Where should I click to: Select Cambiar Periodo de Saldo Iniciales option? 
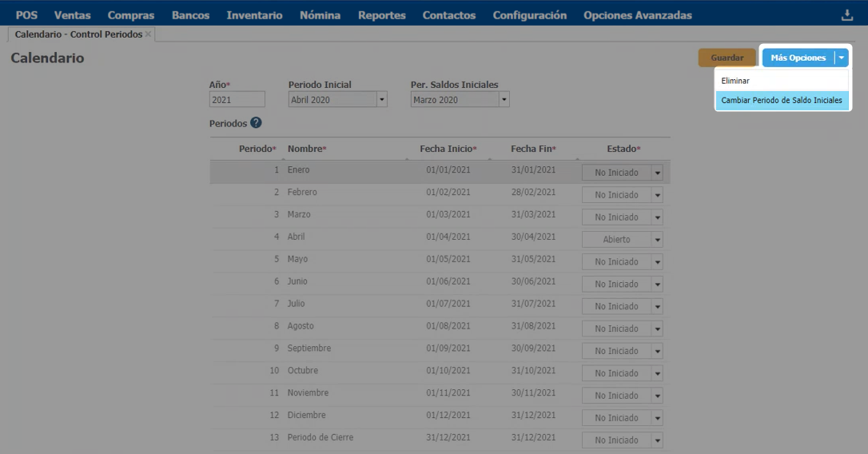click(781, 100)
